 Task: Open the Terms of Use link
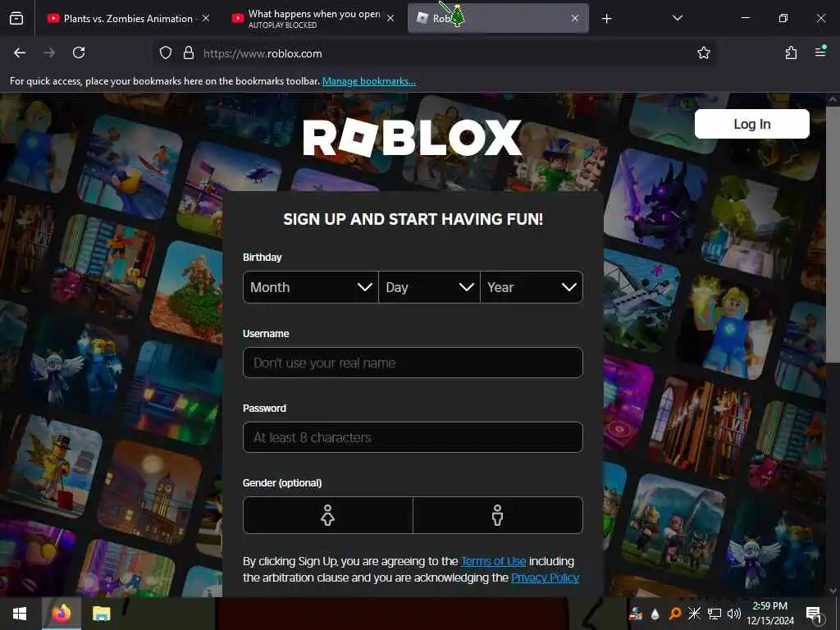pyautogui.click(x=493, y=561)
